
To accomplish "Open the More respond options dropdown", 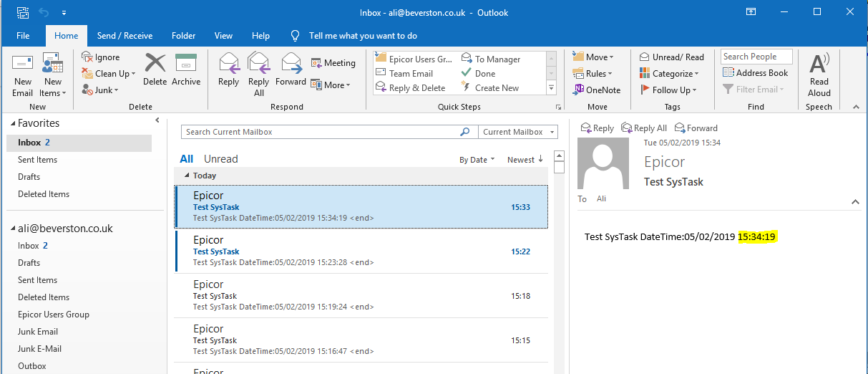I will click(x=331, y=85).
